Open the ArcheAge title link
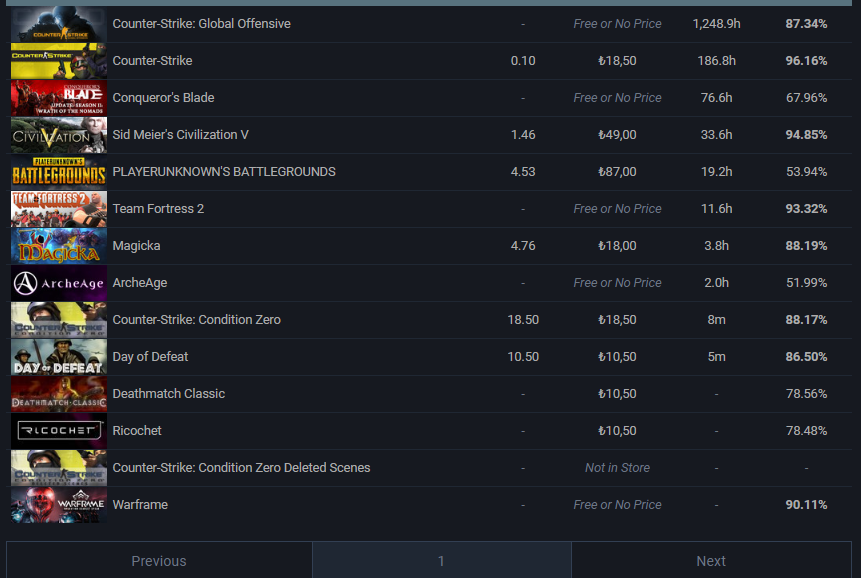 tap(140, 283)
